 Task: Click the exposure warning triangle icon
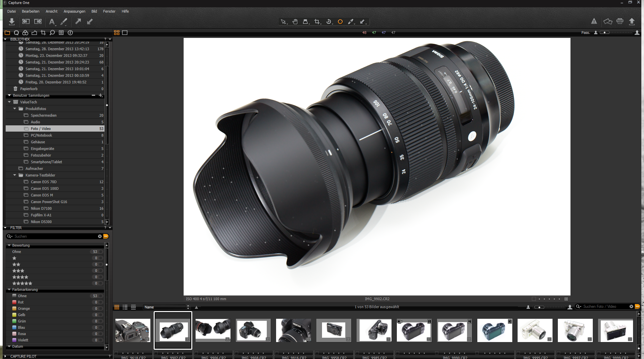click(594, 21)
